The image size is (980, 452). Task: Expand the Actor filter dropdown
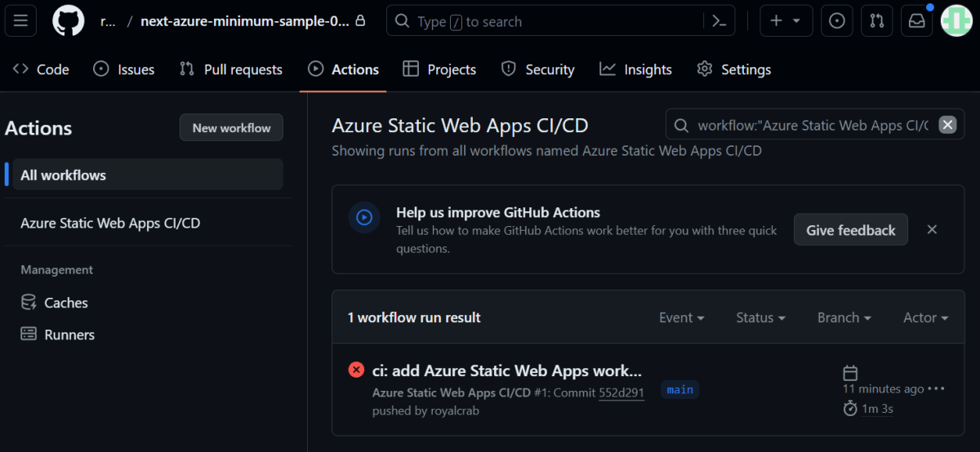pos(925,317)
